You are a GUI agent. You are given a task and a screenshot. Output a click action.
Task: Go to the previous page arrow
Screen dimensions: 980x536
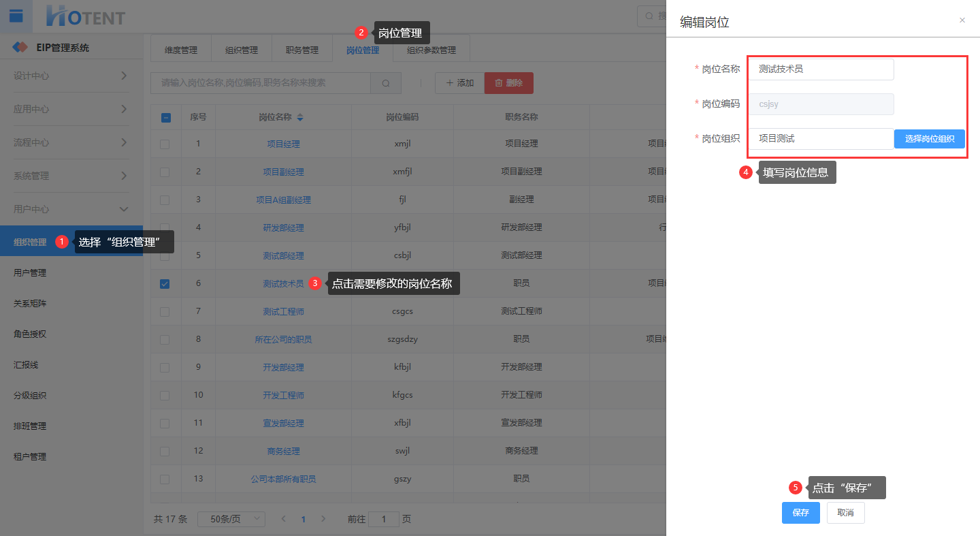coord(284,519)
